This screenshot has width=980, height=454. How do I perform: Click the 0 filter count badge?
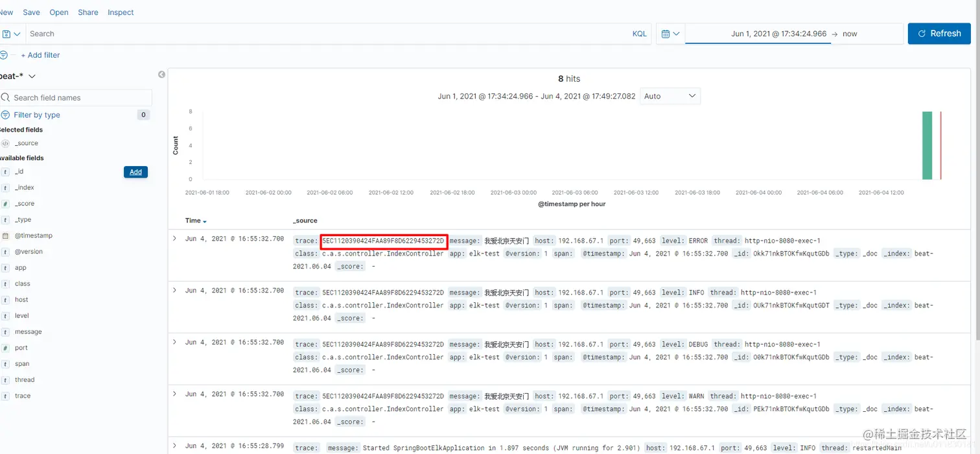tap(143, 115)
